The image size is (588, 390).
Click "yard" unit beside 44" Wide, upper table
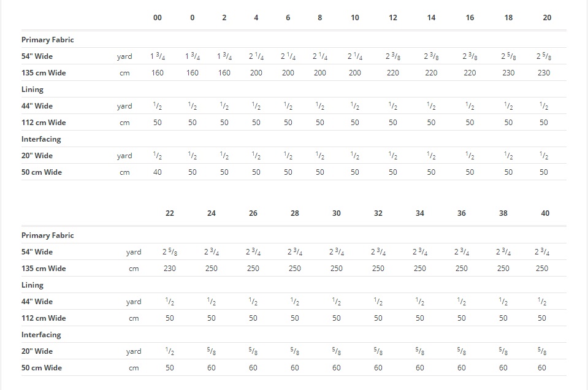pos(124,106)
